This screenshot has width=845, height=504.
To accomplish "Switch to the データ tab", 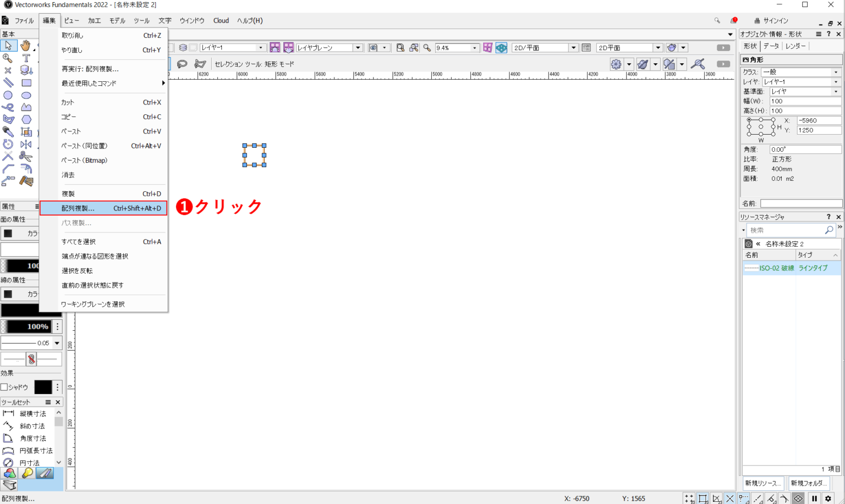I will [x=771, y=46].
